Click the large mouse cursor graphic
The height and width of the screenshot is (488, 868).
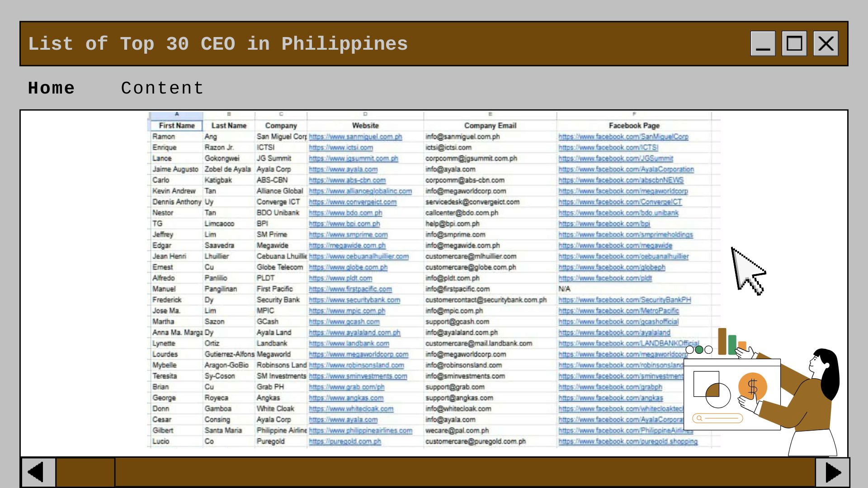[x=748, y=271]
